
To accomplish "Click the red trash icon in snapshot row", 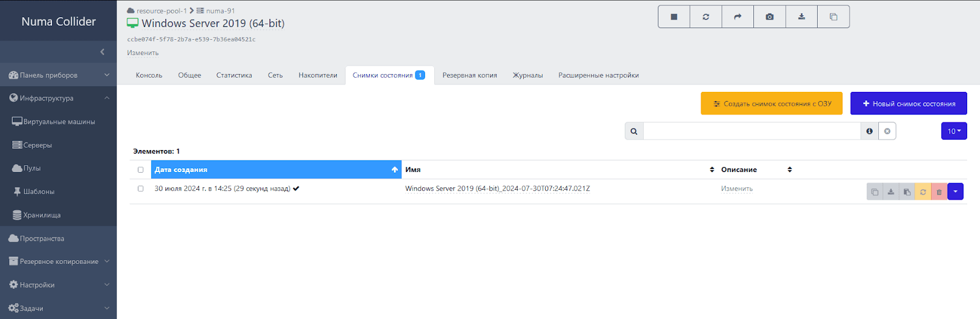I will [939, 192].
